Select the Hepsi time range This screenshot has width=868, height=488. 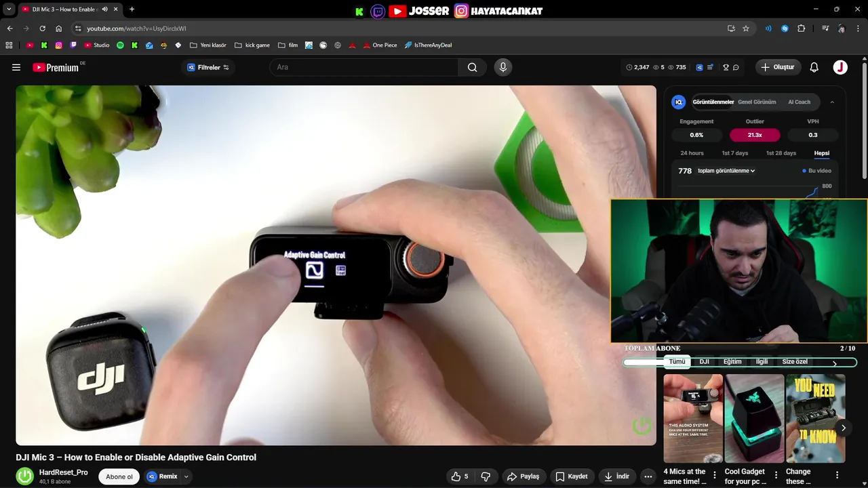pos(822,153)
